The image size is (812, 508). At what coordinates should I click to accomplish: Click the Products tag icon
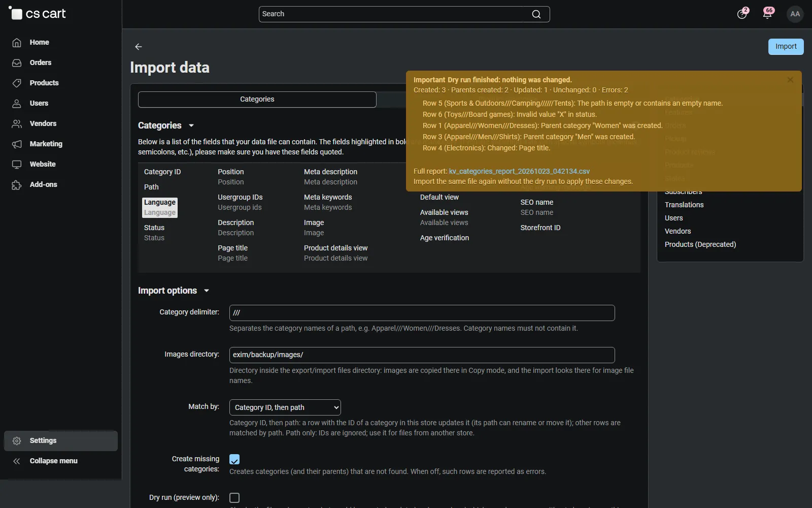[17, 83]
